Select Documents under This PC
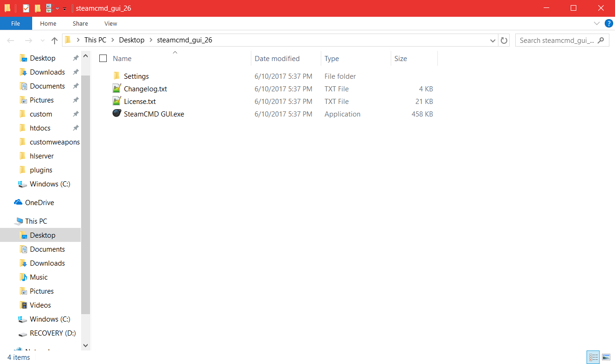This screenshot has width=615, height=364. click(47, 249)
